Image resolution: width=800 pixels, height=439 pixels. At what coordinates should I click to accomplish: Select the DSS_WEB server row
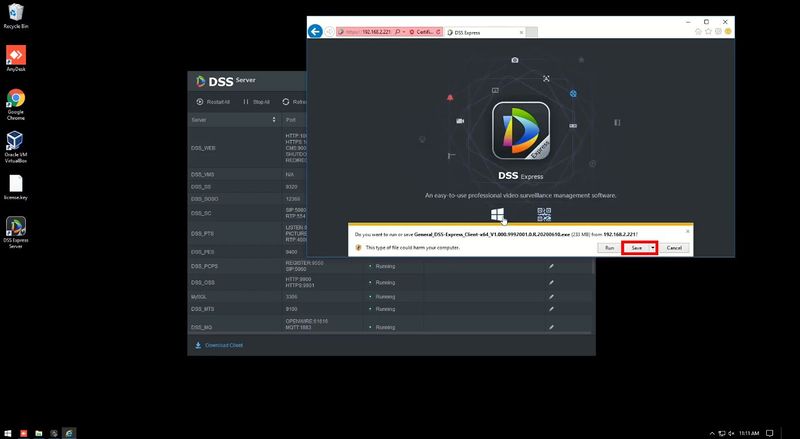[x=247, y=148]
